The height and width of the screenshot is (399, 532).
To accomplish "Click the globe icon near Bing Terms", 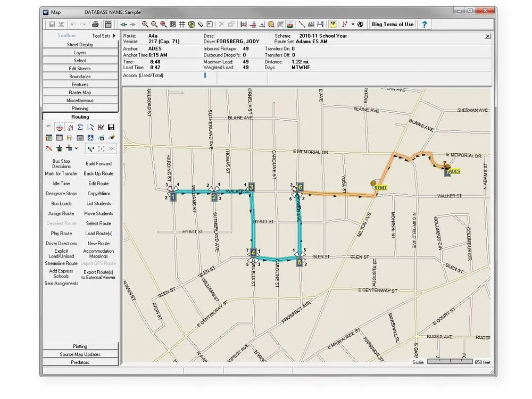I will coord(360,24).
